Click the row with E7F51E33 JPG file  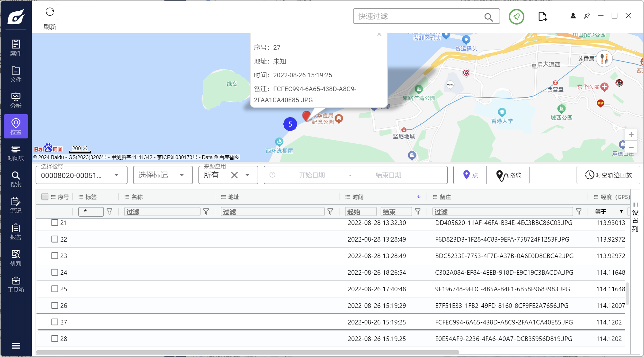pos(331,305)
